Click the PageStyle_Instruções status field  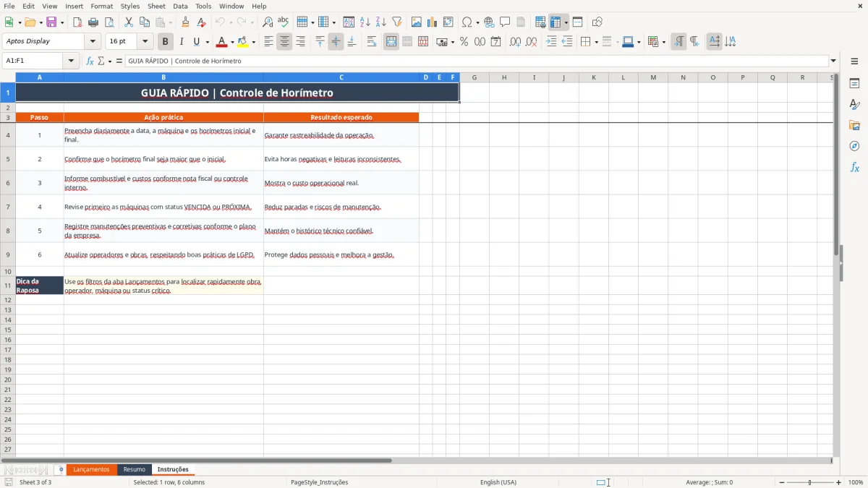coord(319,482)
